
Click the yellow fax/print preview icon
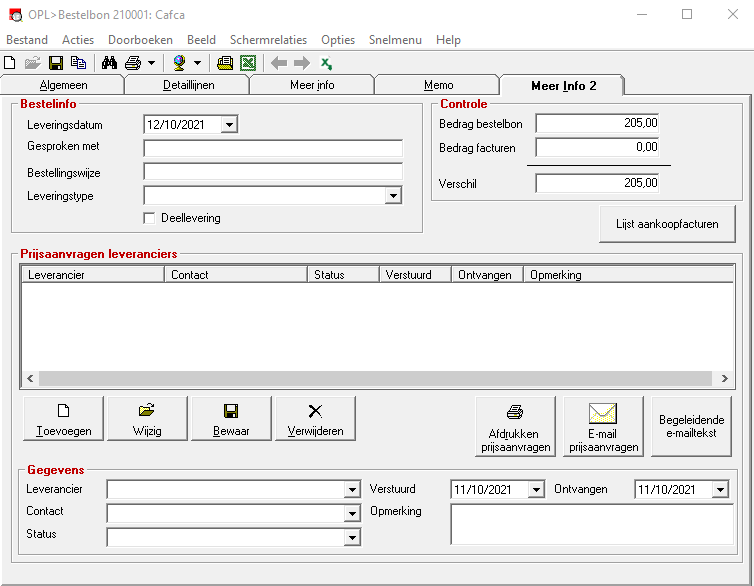pos(225,63)
